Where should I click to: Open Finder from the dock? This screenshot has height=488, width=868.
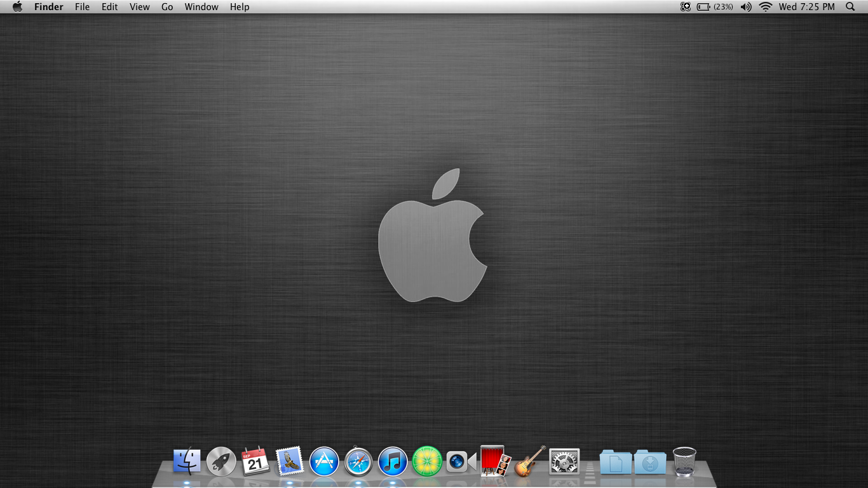click(x=187, y=461)
